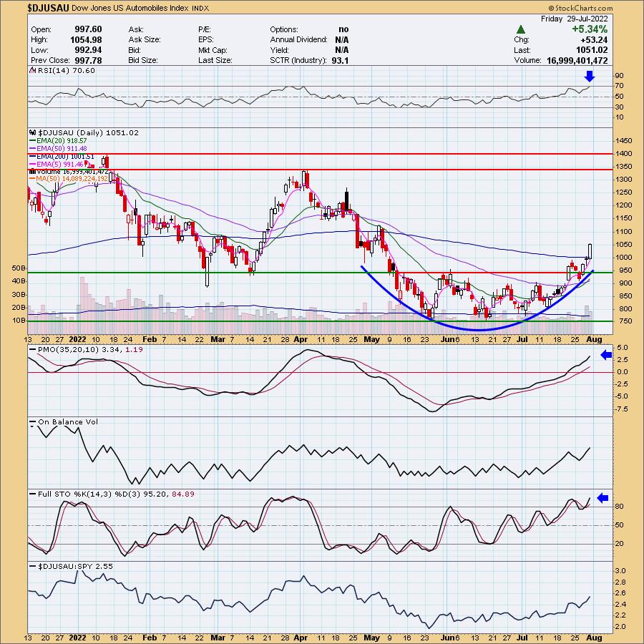
Task: Click the Friday 29-Jul-2022 date
Action: pyautogui.click(x=574, y=19)
